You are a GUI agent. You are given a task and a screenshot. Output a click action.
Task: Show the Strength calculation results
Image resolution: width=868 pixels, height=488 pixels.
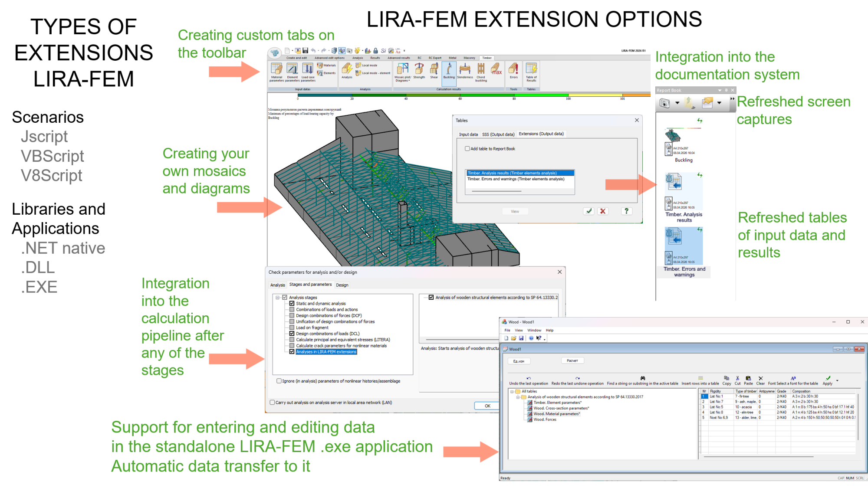tap(419, 71)
